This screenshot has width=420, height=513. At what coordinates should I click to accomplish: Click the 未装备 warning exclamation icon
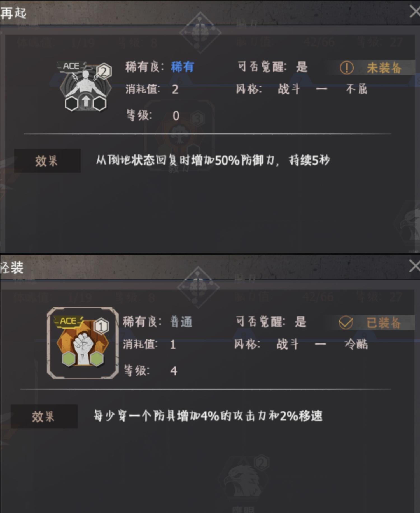pyautogui.click(x=347, y=68)
